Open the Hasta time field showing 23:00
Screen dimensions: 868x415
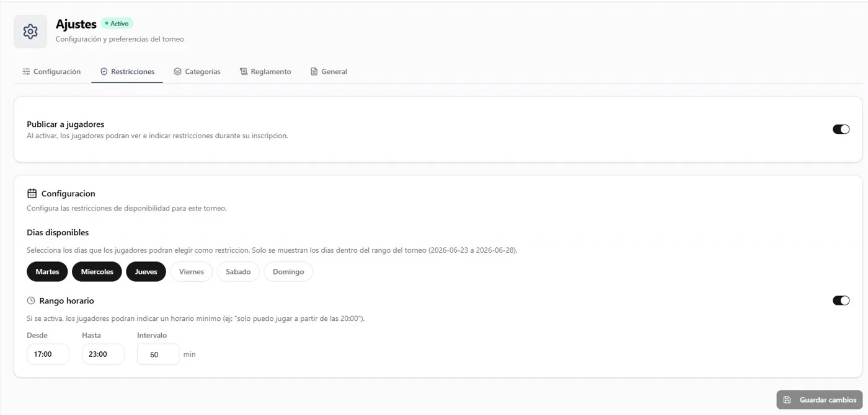click(x=103, y=354)
